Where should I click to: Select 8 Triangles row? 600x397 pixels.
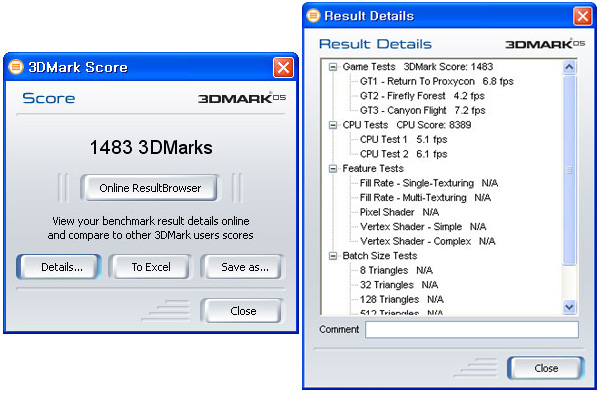pyautogui.click(x=396, y=271)
